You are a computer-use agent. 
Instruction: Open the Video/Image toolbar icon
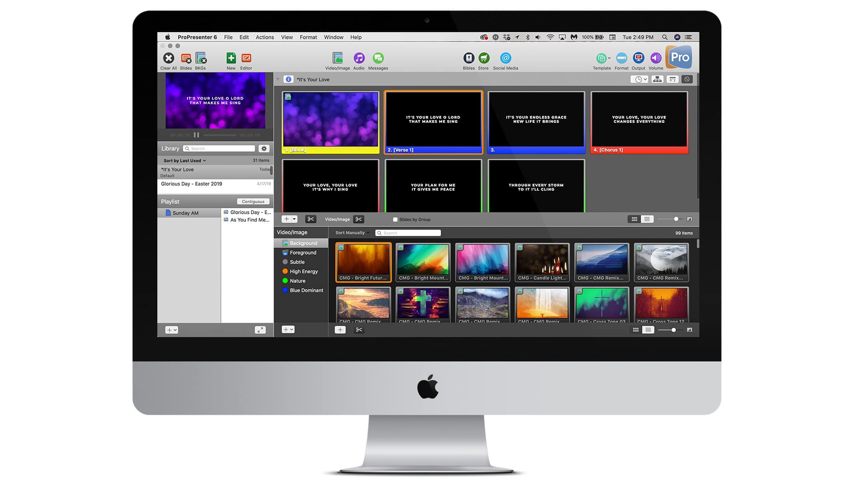pyautogui.click(x=337, y=58)
